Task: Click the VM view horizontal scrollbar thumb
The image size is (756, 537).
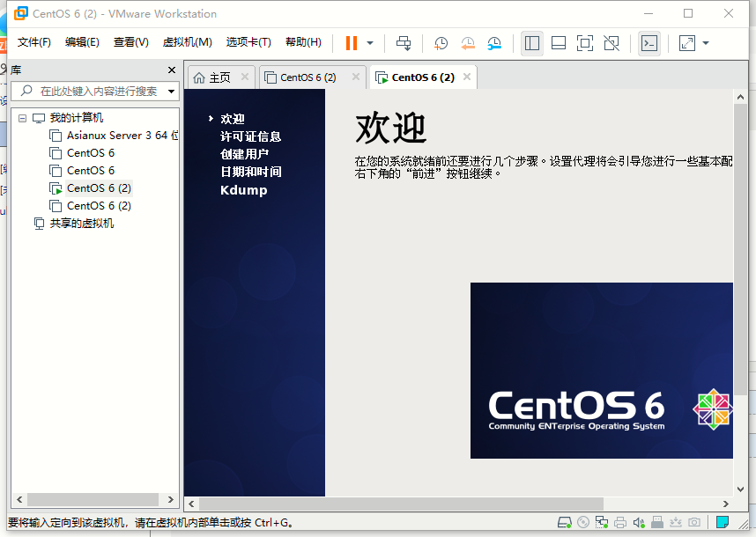Action: (x=401, y=504)
